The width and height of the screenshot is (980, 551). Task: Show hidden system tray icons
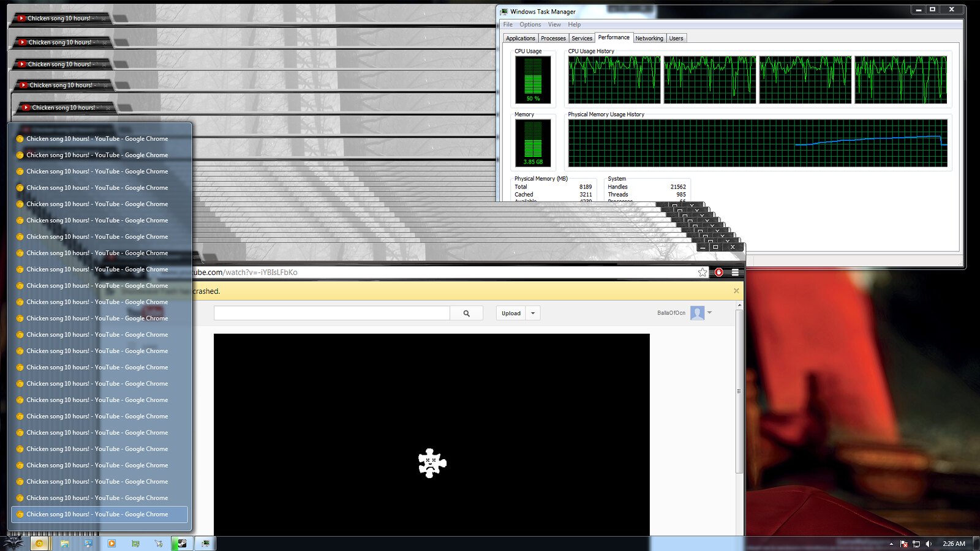[891, 544]
